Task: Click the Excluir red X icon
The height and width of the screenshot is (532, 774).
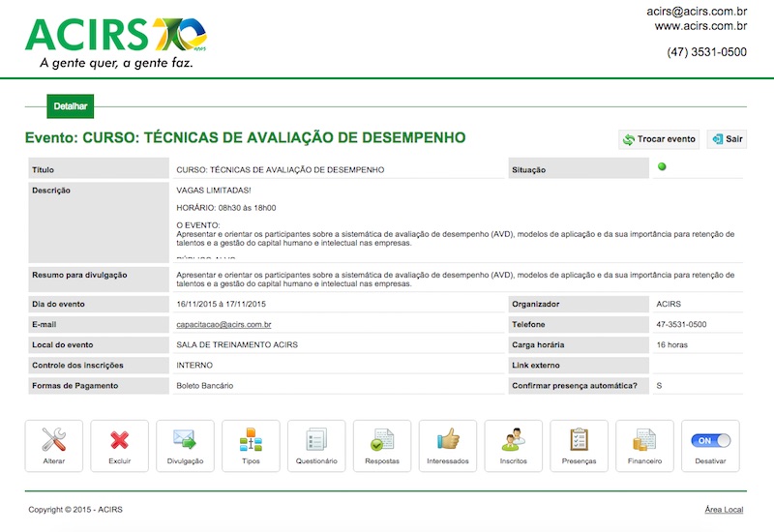Action: click(x=120, y=441)
